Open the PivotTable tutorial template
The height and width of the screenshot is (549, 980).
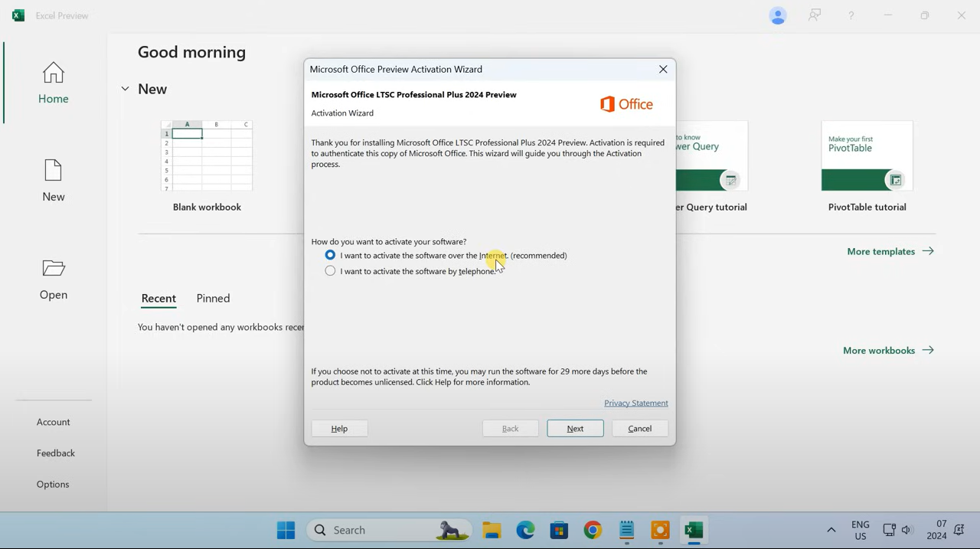tap(867, 167)
